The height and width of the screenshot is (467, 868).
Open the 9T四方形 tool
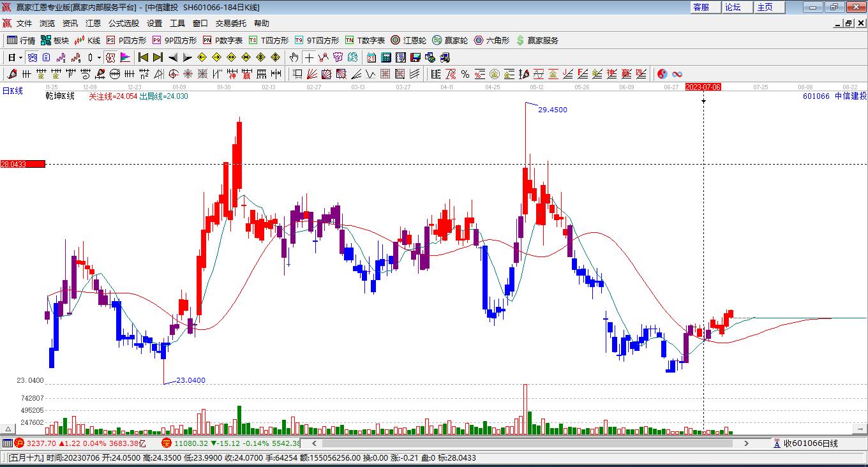(317, 40)
